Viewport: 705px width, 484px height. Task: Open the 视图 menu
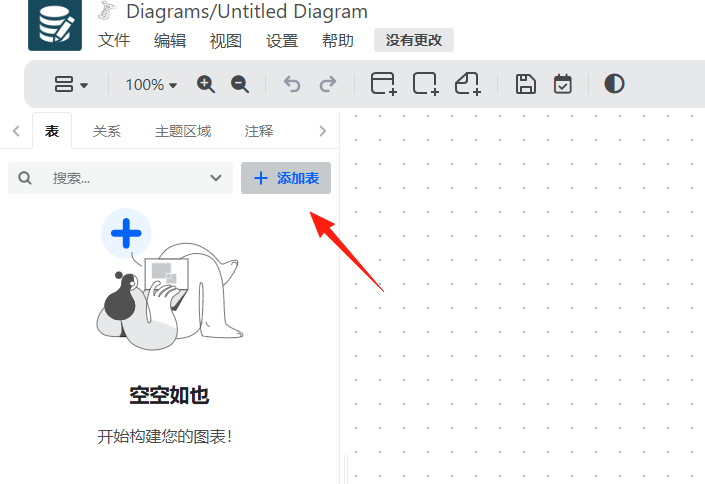click(226, 40)
